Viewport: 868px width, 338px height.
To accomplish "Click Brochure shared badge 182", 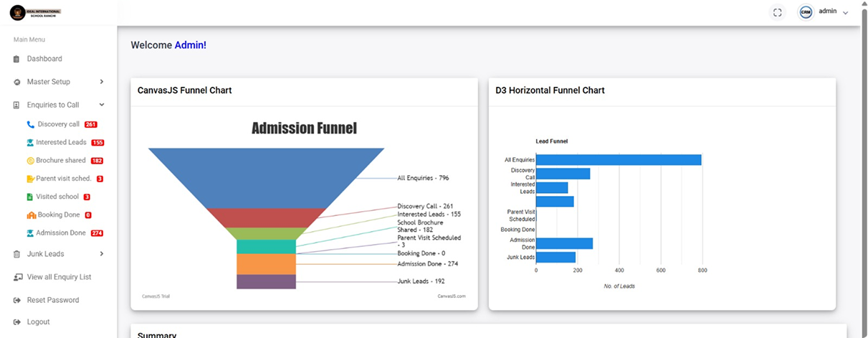I will click(97, 161).
